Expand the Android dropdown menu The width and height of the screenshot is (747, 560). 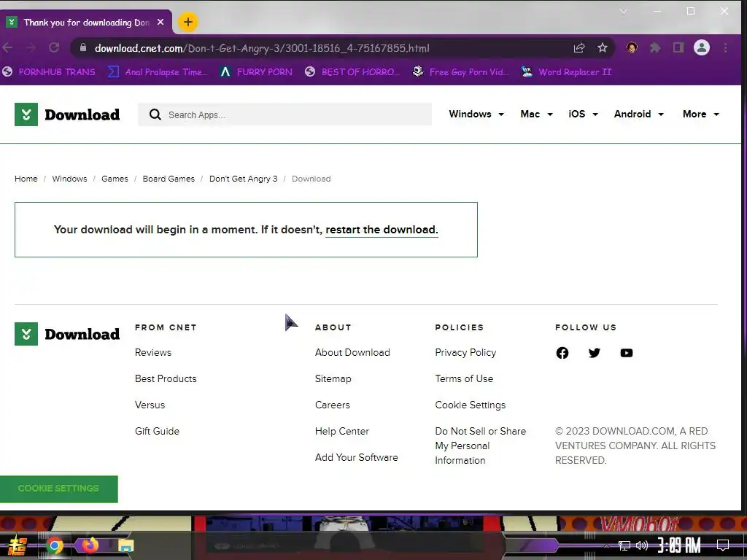pyautogui.click(x=639, y=114)
